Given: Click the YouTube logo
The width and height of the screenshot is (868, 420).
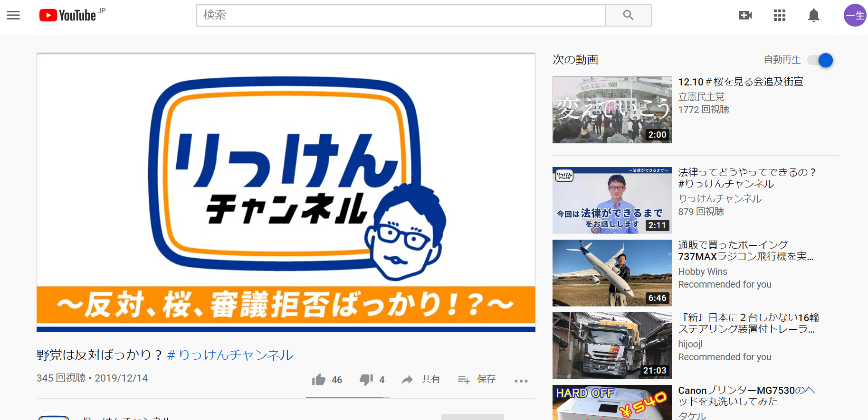Looking at the screenshot, I should 68,16.
